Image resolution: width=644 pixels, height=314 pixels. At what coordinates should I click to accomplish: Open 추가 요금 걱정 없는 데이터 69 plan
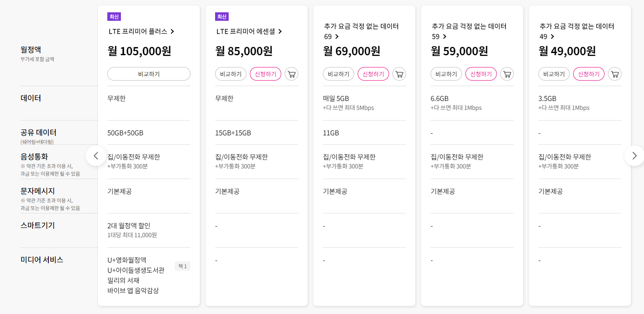(x=361, y=31)
